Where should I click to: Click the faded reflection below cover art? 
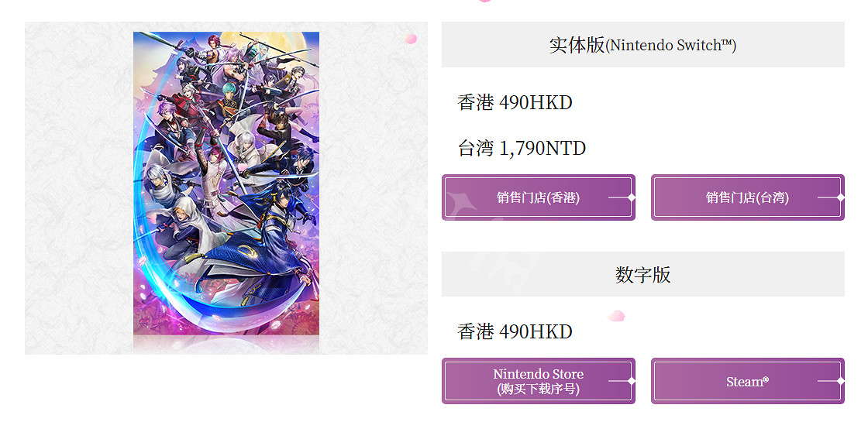(226, 345)
